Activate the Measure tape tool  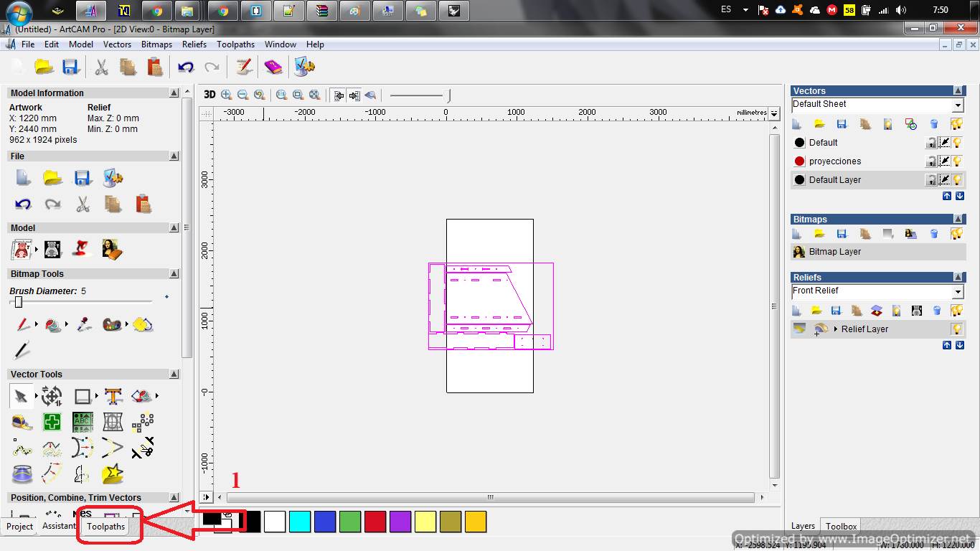pos(22,422)
